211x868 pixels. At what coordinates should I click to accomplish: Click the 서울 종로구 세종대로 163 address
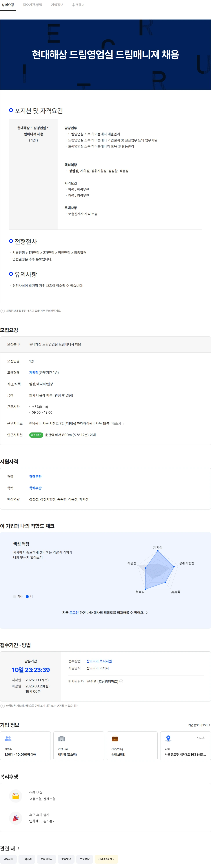pyautogui.click(x=185, y=754)
